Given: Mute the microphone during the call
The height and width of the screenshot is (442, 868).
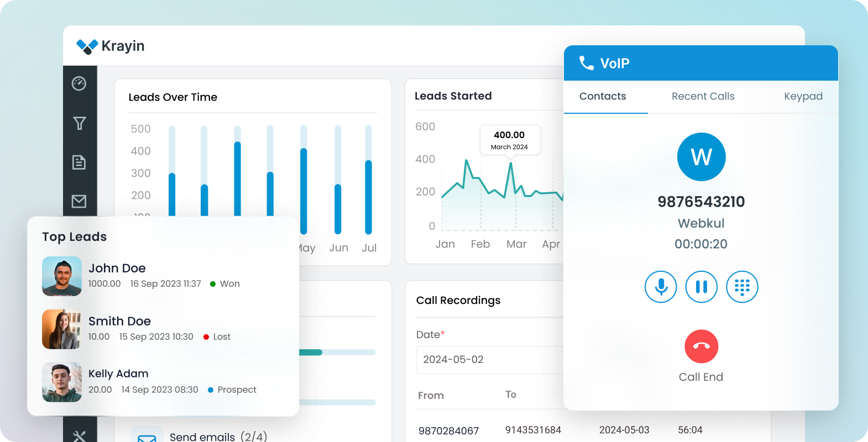Looking at the screenshot, I should click(661, 287).
